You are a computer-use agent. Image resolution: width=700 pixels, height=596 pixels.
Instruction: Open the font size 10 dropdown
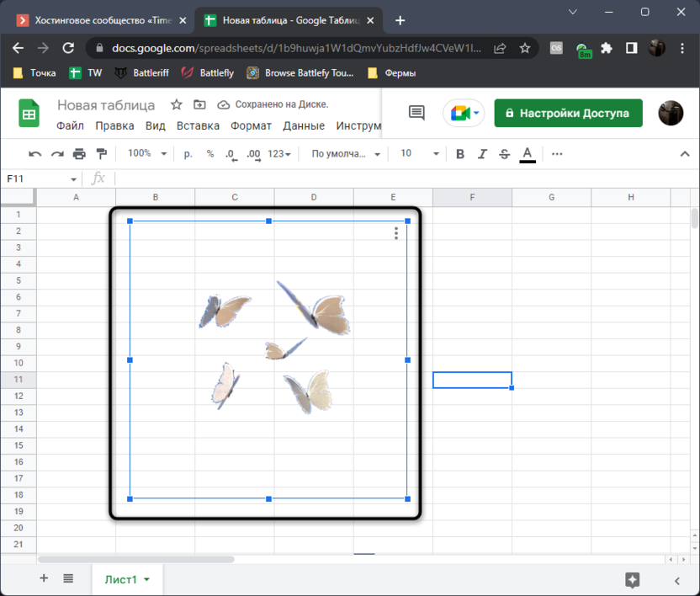click(420, 154)
